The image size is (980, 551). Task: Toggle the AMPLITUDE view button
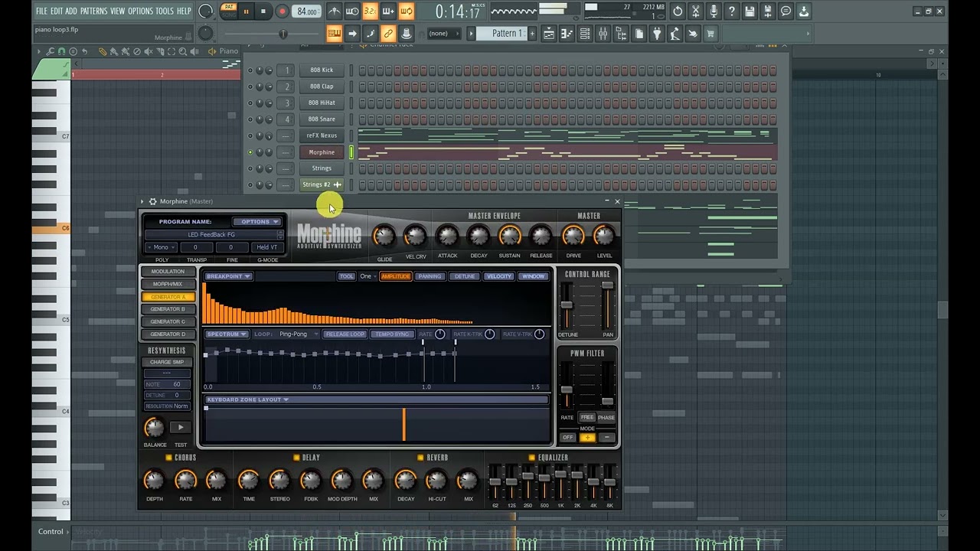tap(396, 276)
